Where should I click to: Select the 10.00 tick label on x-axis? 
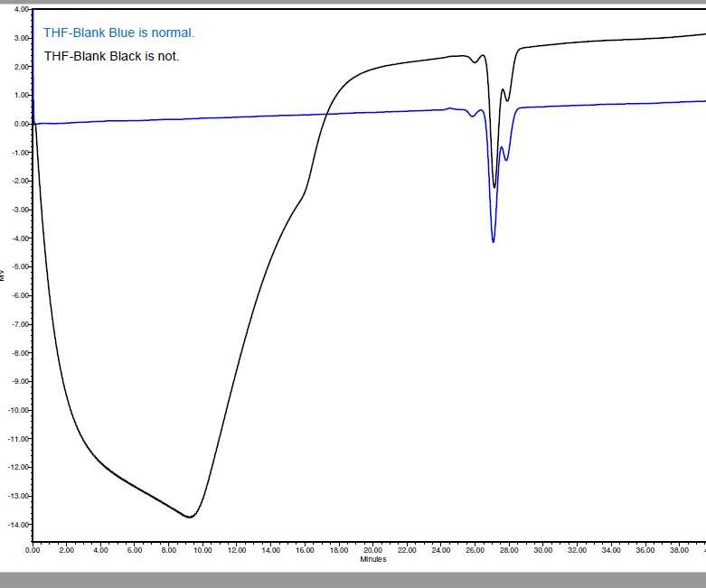click(202, 549)
